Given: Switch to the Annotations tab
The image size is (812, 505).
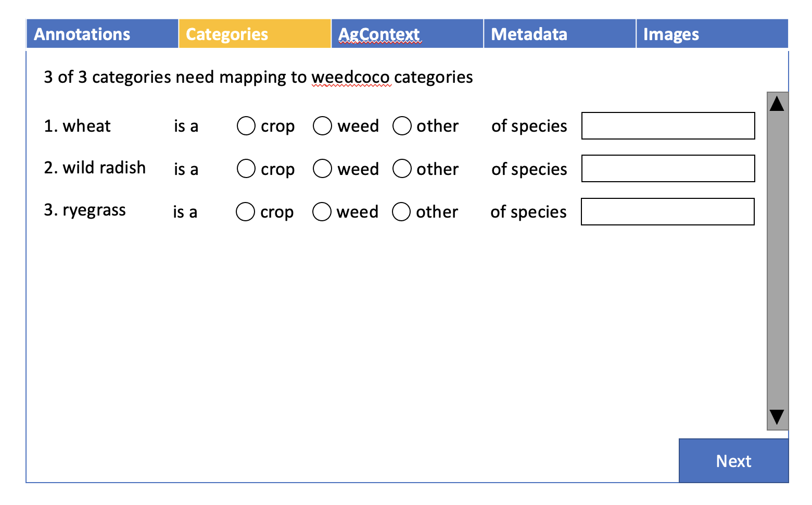Looking at the screenshot, I should point(82,33).
